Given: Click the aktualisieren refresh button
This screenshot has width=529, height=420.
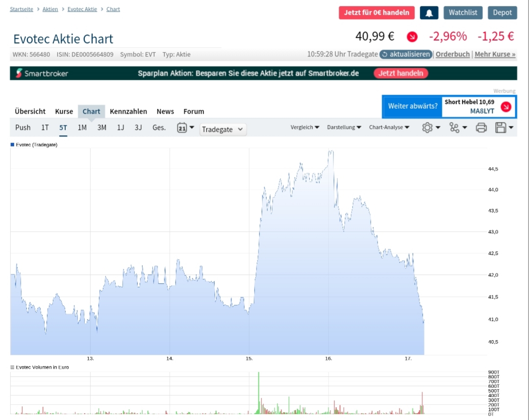Looking at the screenshot, I should pyautogui.click(x=406, y=54).
